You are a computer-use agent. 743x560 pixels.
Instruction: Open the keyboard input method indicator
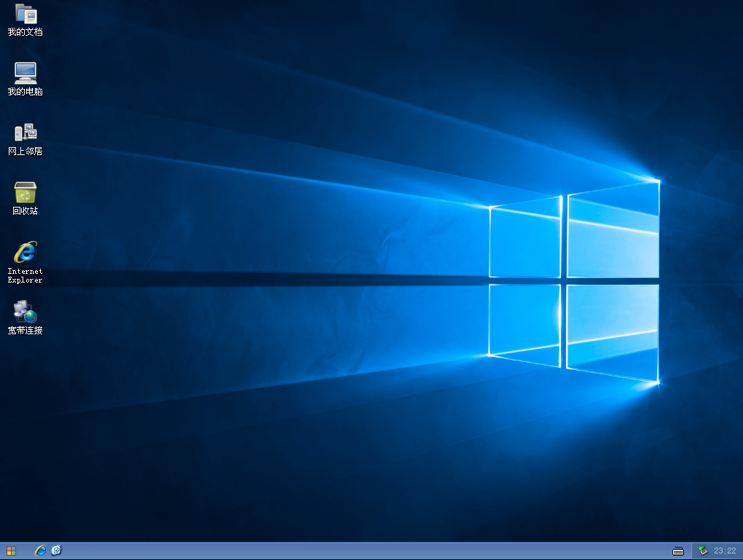tap(678, 551)
